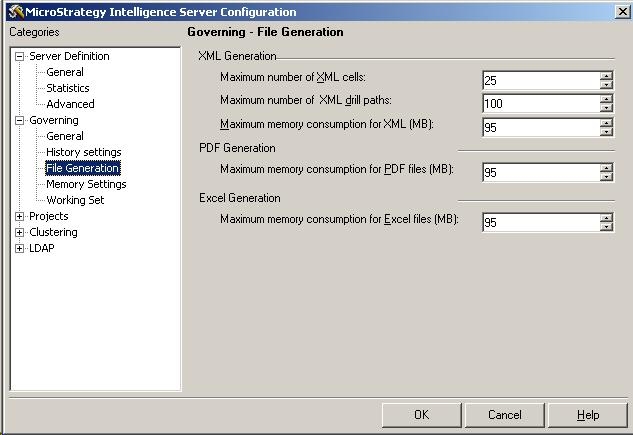Click the Excel files memory consumption field

point(541,223)
